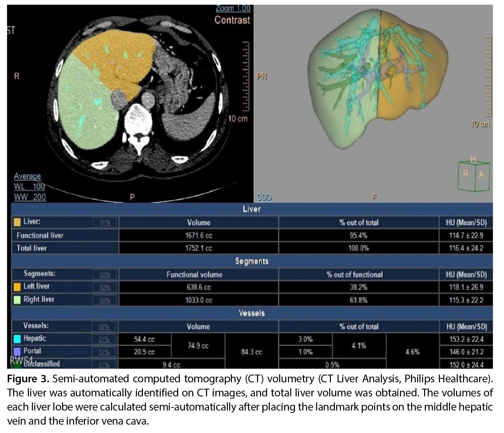Image resolution: width=504 pixels, height=433 pixels.
Task: Click the SSD rendering mode label
Action: click(x=264, y=198)
